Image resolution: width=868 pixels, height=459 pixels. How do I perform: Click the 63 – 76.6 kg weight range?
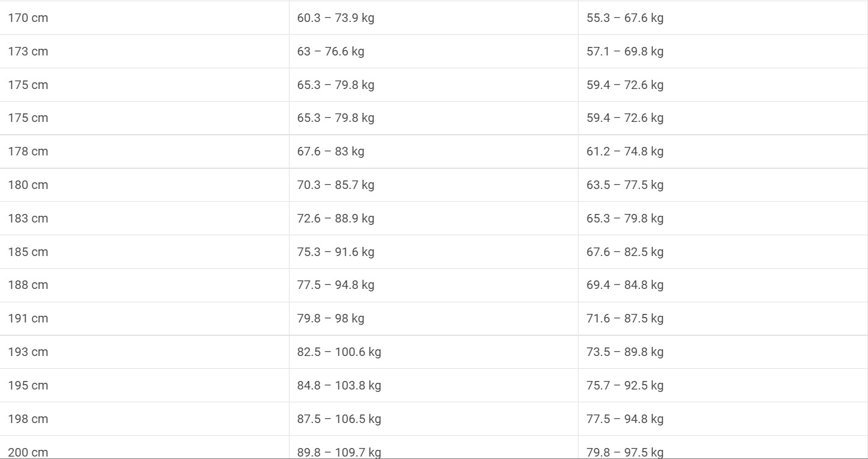[x=330, y=51]
